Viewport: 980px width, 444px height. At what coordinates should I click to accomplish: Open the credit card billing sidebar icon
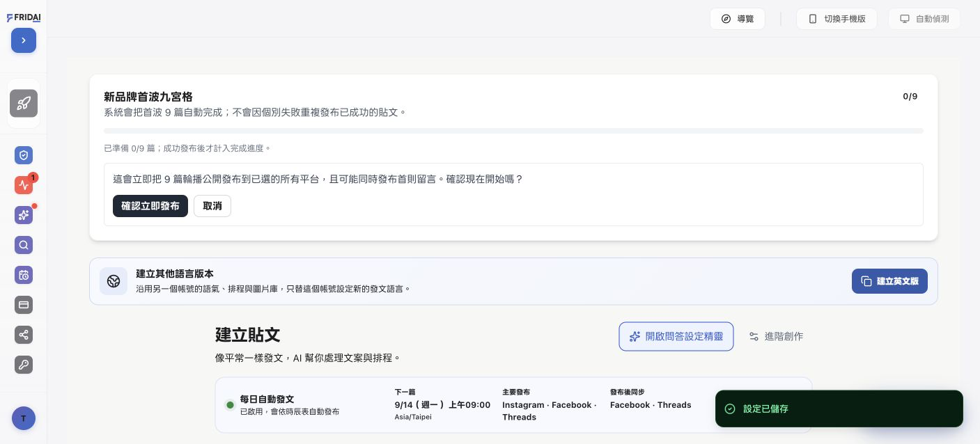[24, 305]
